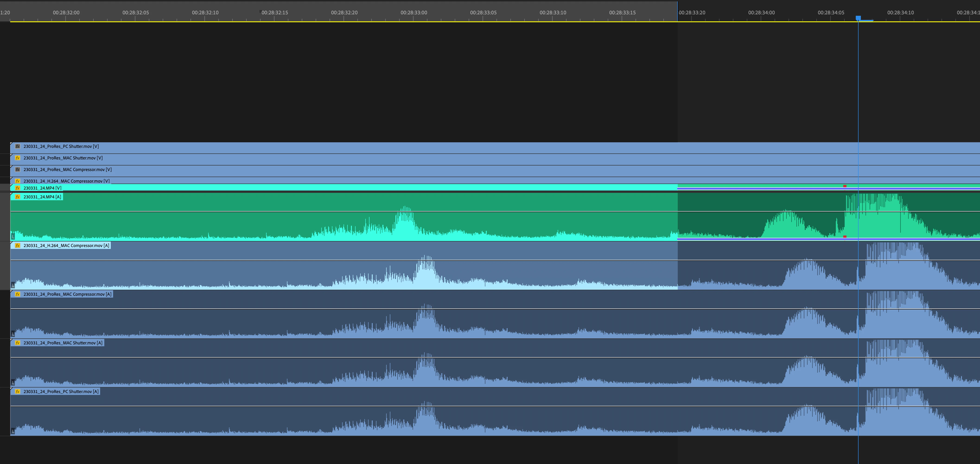The width and height of the screenshot is (980, 464).
Task: Click the blue playhead handle in time ruler
Action: coord(858,18)
